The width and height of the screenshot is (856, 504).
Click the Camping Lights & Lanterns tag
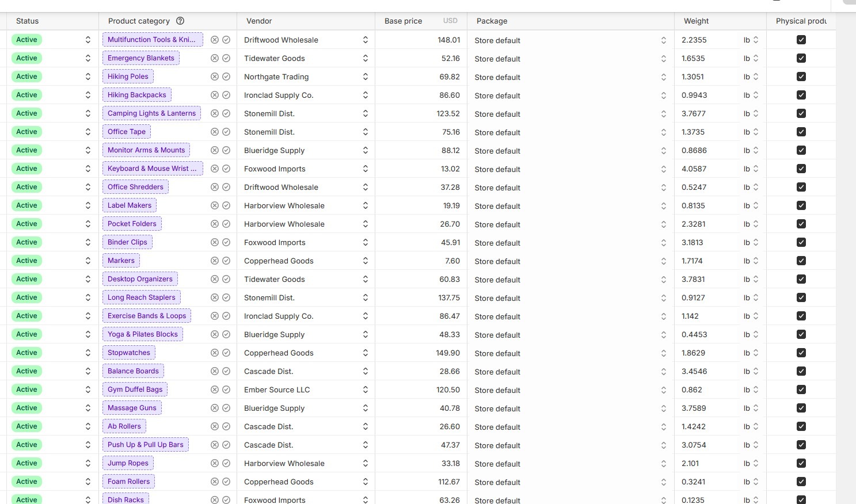[152, 113]
